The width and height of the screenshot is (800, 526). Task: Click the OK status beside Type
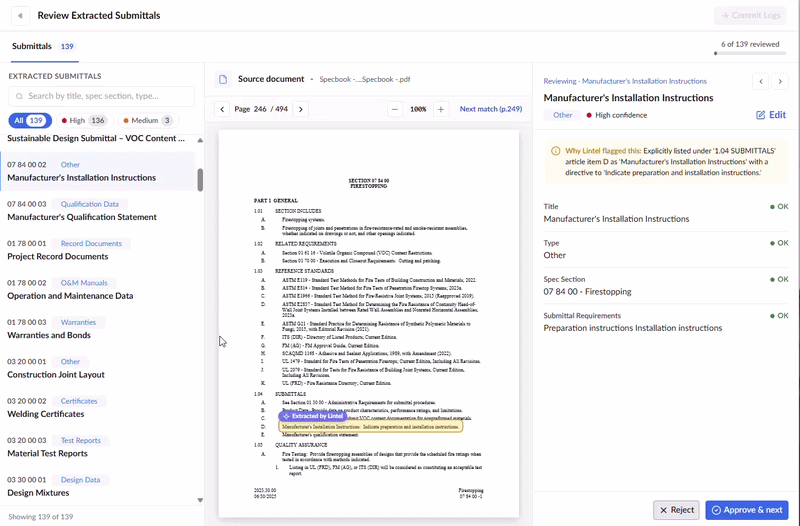(779, 243)
